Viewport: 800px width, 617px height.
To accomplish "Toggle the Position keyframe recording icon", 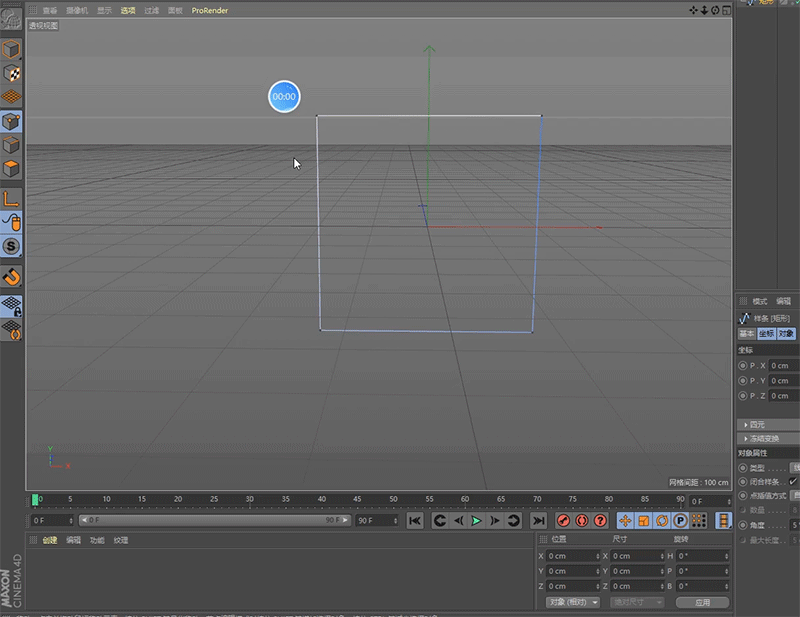I will tap(625, 521).
